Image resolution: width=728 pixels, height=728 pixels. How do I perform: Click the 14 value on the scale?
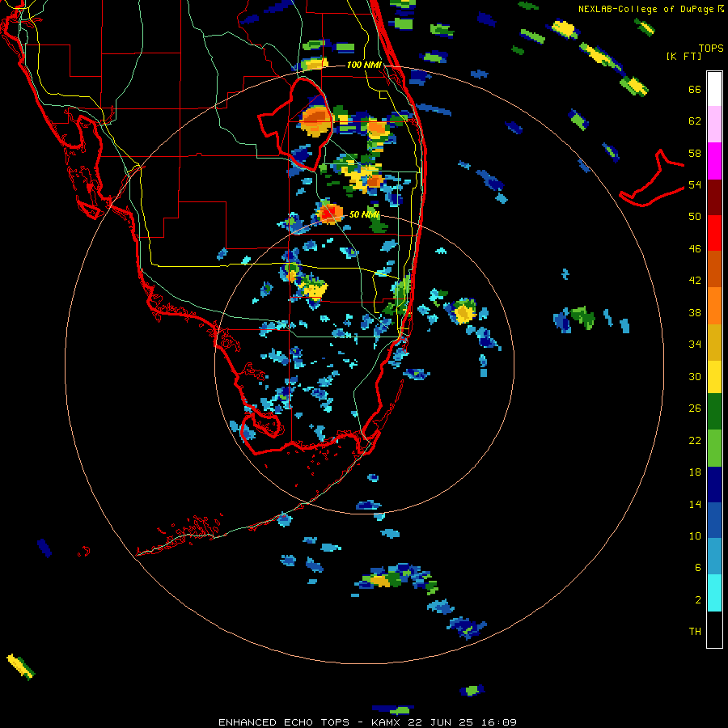[x=695, y=504]
